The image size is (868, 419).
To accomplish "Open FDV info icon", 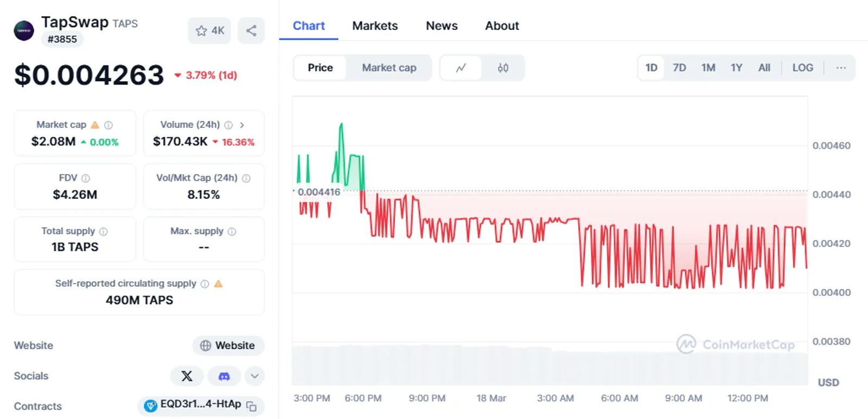I will (86, 178).
